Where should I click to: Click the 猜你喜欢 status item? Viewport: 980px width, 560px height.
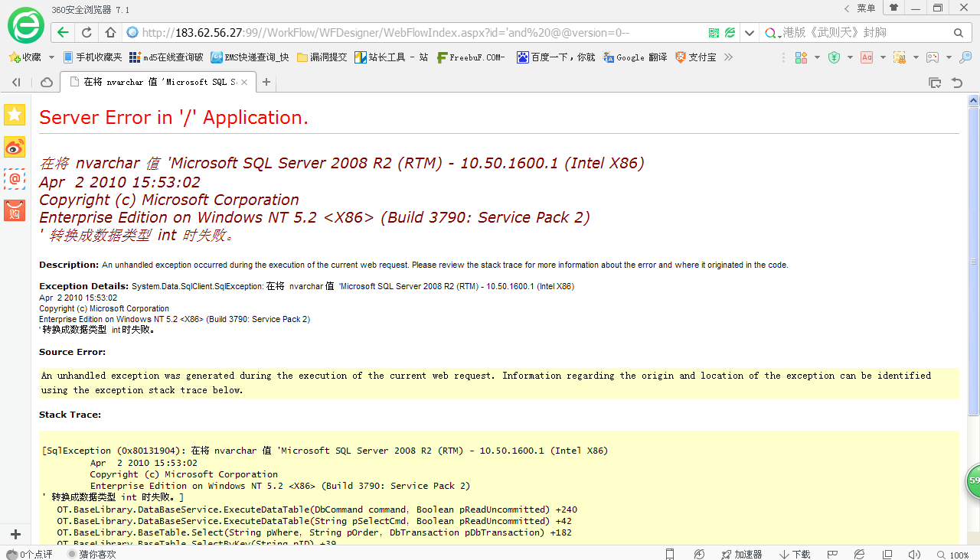click(x=92, y=554)
